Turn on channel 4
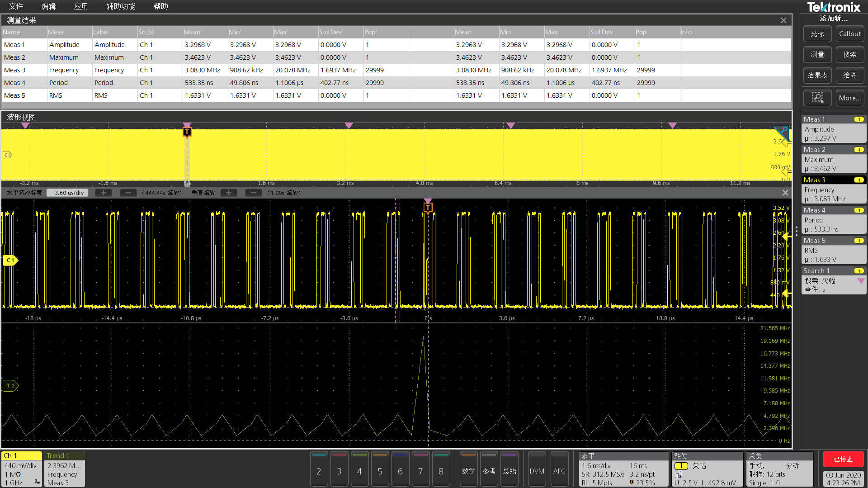This screenshot has height=488, width=868. (x=359, y=469)
